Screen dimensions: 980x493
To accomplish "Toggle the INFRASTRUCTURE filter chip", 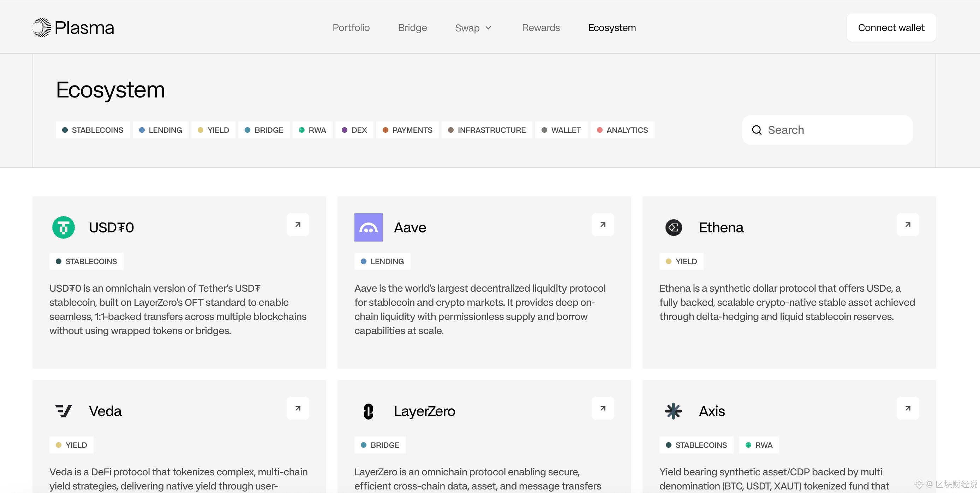I will (486, 130).
